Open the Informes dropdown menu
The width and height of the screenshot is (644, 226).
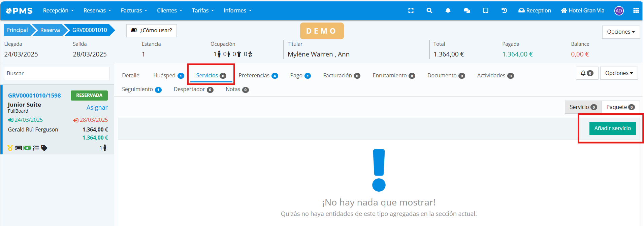pos(237,10)
